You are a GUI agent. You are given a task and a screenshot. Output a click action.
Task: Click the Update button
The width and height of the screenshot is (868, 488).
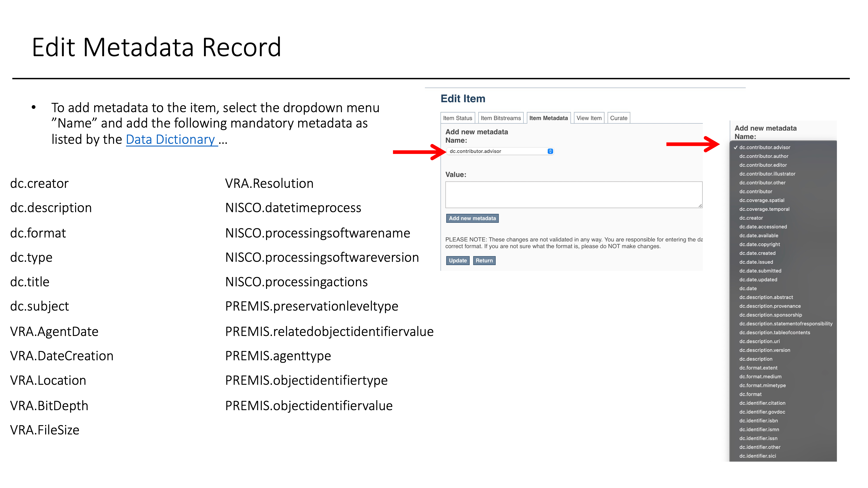click(458, 261)
